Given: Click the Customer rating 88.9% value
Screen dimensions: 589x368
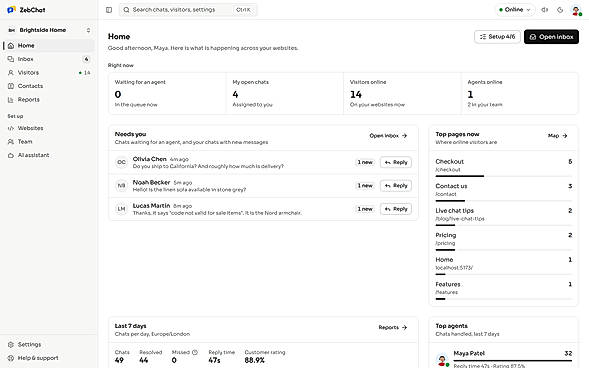Looking at the screenshot, I should [255, 360].
